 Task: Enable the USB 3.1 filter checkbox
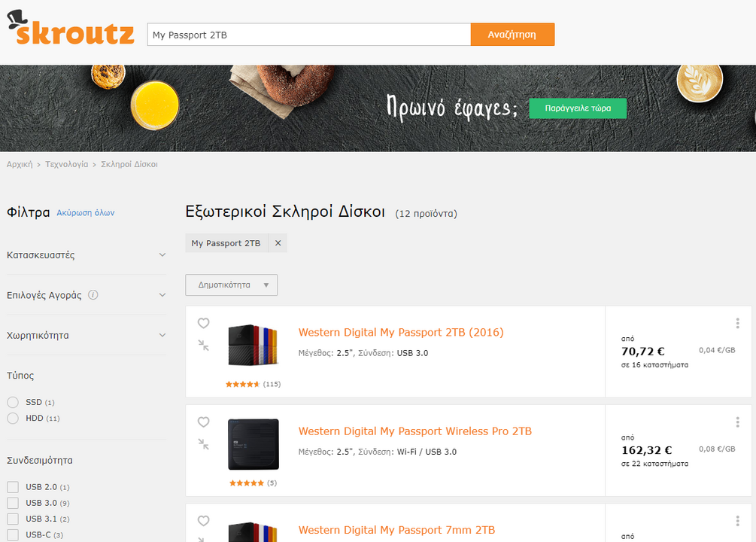(x=13, y=519)
